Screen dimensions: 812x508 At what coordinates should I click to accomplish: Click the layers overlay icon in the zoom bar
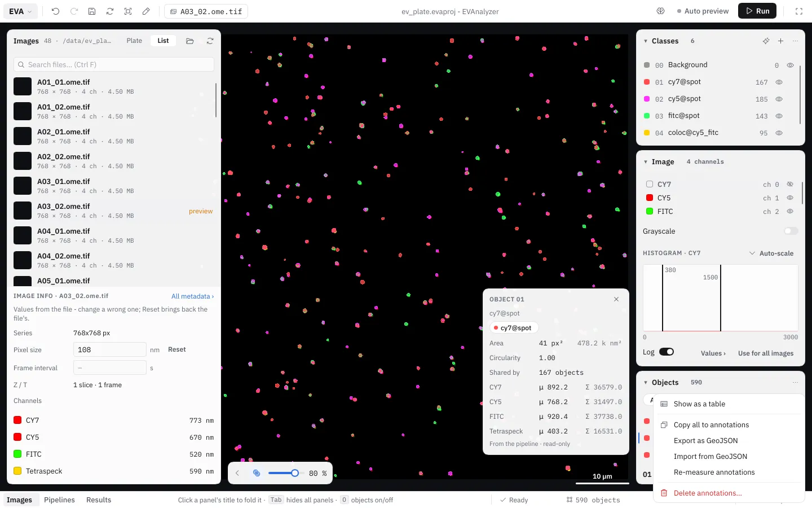257,473
